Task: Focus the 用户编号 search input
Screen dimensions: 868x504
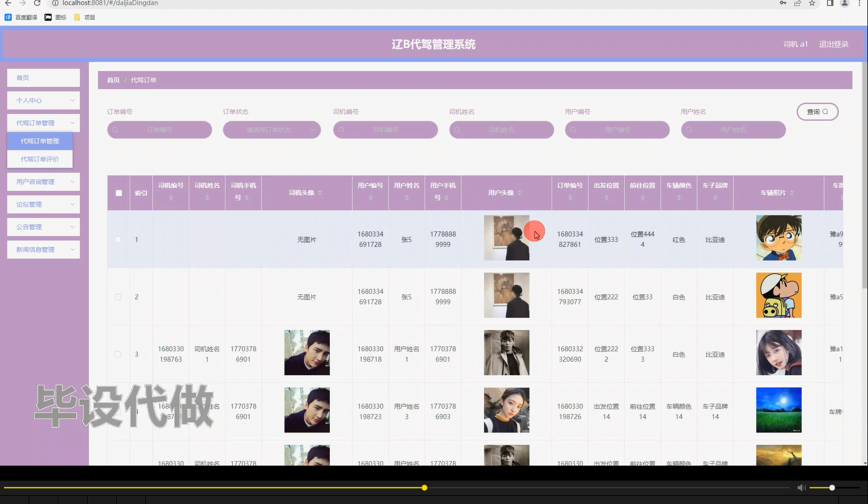Action: click(617, 130)
